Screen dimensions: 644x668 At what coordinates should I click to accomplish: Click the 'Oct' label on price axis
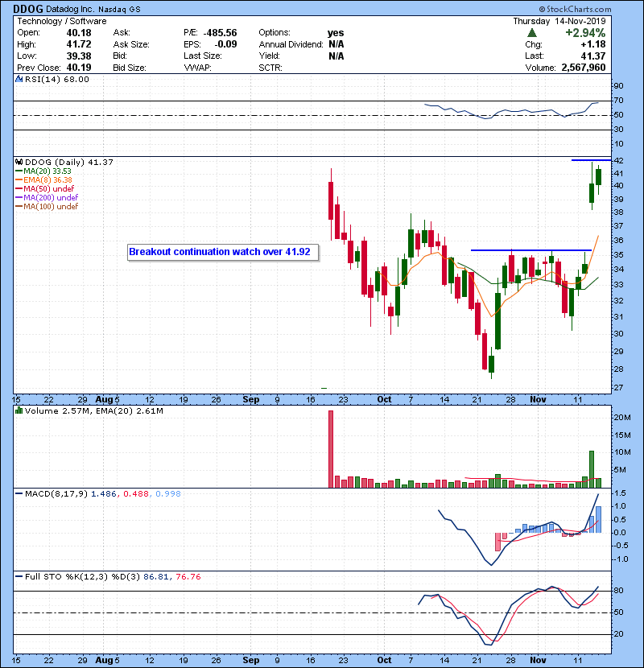pos(384,400)
